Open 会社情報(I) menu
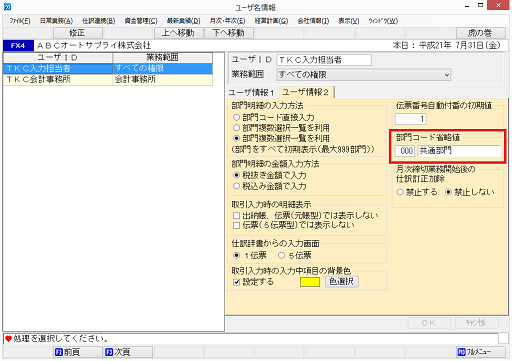This screenshot has width=512, height=361. pyautogui.click(x=313, y=21)
